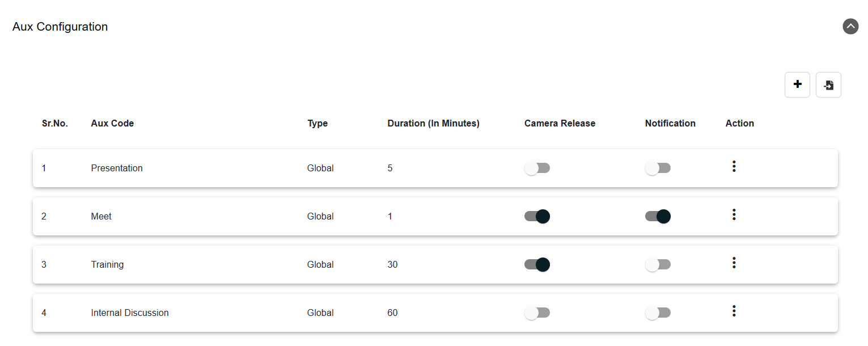Disable Camera Release for Meet
The width and height of the screenshot is (868, 346).
click(537, 216)
